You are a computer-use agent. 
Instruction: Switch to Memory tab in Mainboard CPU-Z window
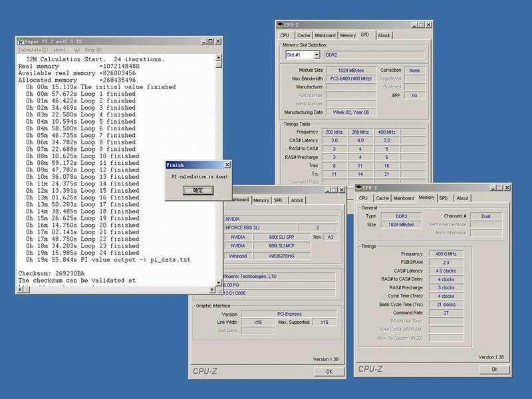[x=261, y=201]
